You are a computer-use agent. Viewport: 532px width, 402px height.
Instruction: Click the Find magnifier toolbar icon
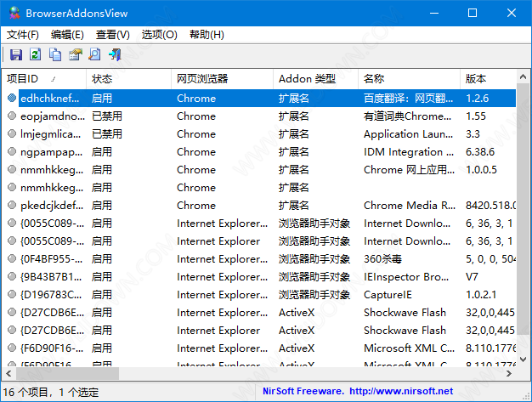(94, 54)
